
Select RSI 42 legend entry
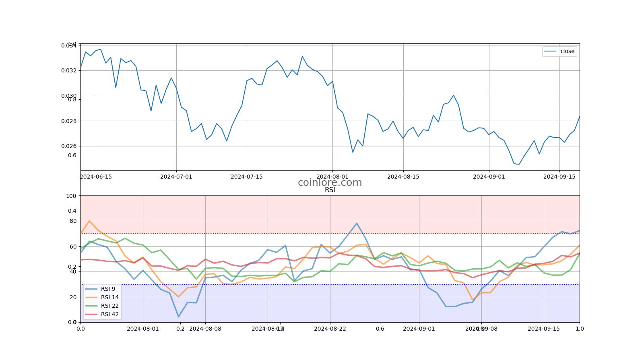pos(103,314)
